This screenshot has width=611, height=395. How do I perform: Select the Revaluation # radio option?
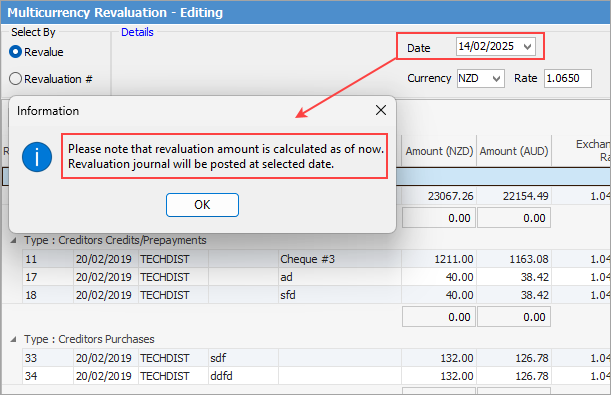click(15, 79)
